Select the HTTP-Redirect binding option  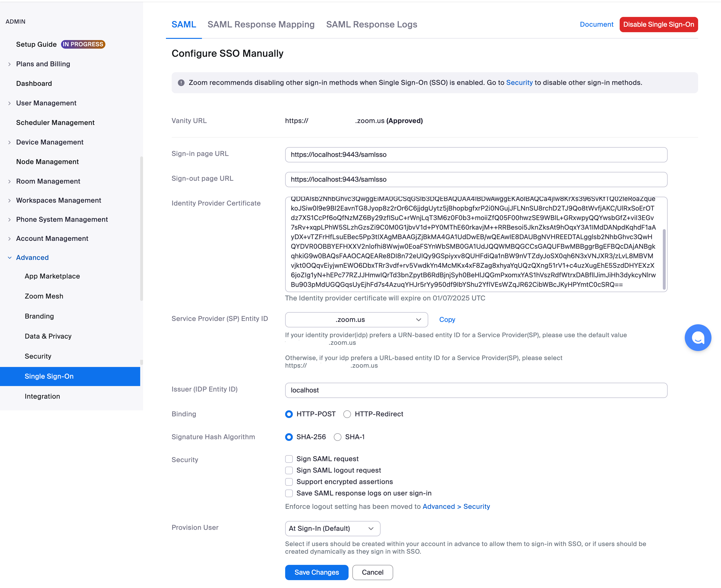click(x=347, y=414)
